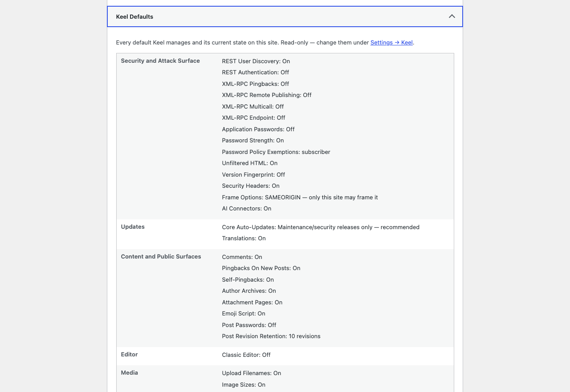This screenshot has width=570, height=392.
Task: Click the Classic Editor: Off entry
Action: 246,355
